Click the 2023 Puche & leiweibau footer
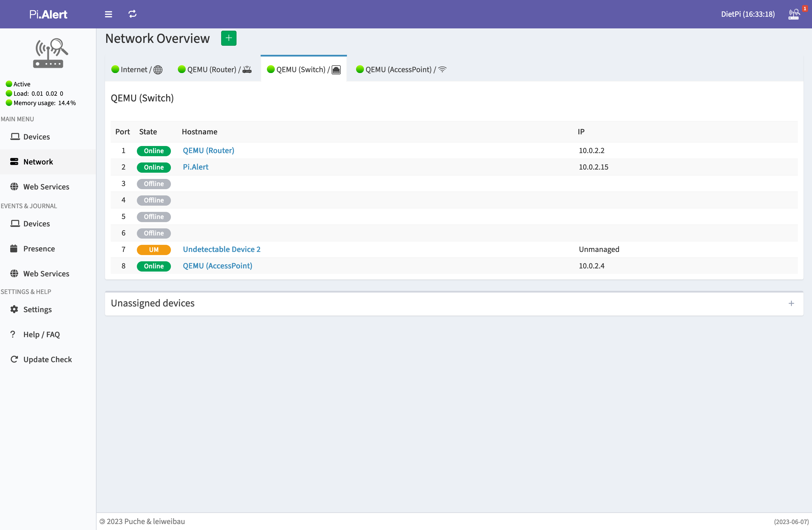Screen dimensions: 812x530 tap(142, 521)
